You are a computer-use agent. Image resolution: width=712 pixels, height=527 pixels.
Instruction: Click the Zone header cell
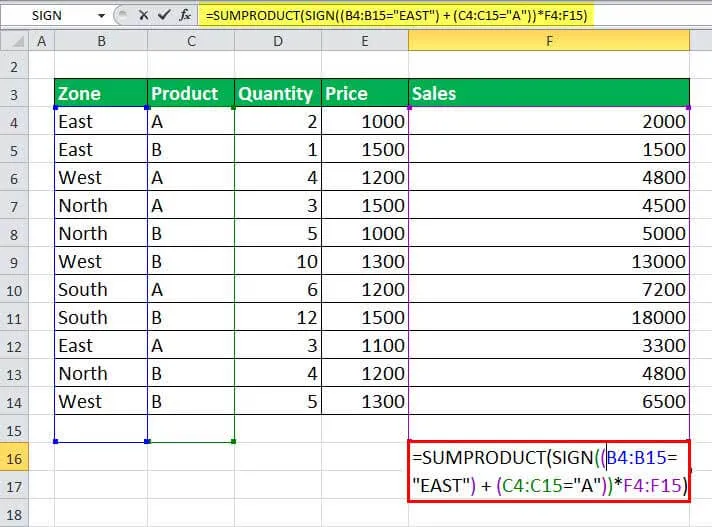101,93
